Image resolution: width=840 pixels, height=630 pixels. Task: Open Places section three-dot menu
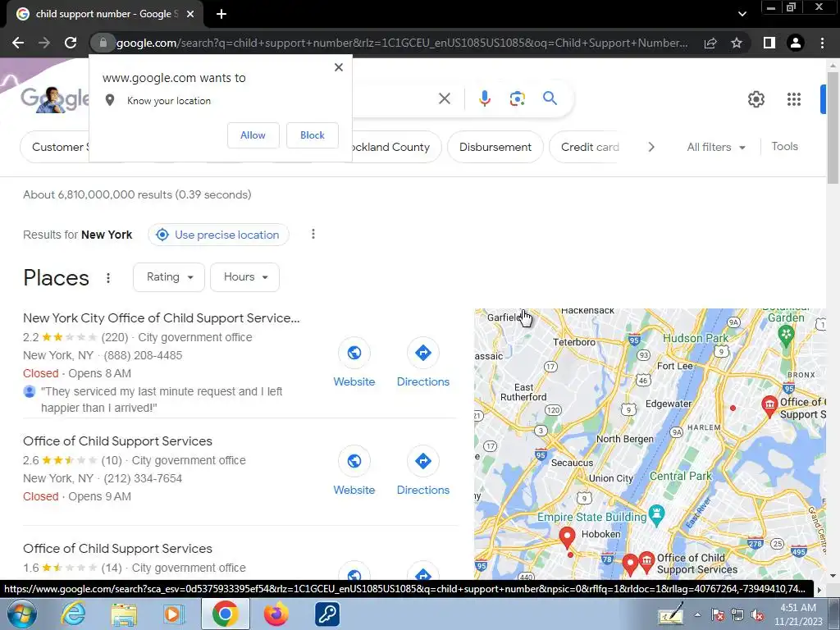(x=108, y=277)
